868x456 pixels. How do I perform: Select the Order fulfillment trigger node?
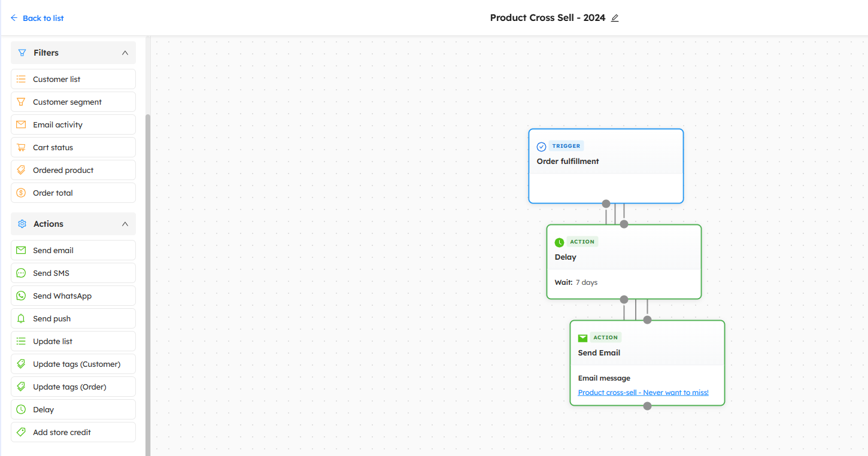(605, 162)
